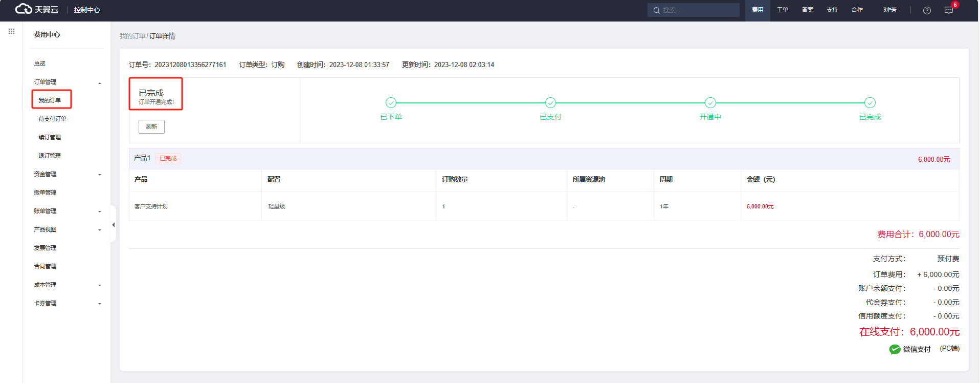Collapse the 订单管理 menu section
This screenshot has width=980, height=383.
(x=100, y=82)
